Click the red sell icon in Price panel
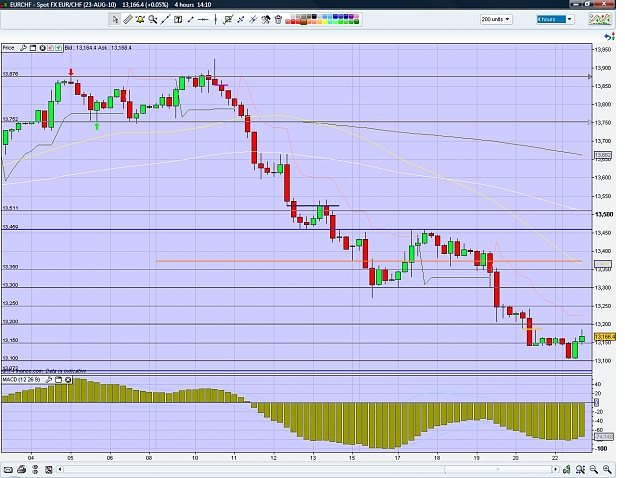This screenshot has height=478, width=625. pyautogui.click(x=50, y=48)
